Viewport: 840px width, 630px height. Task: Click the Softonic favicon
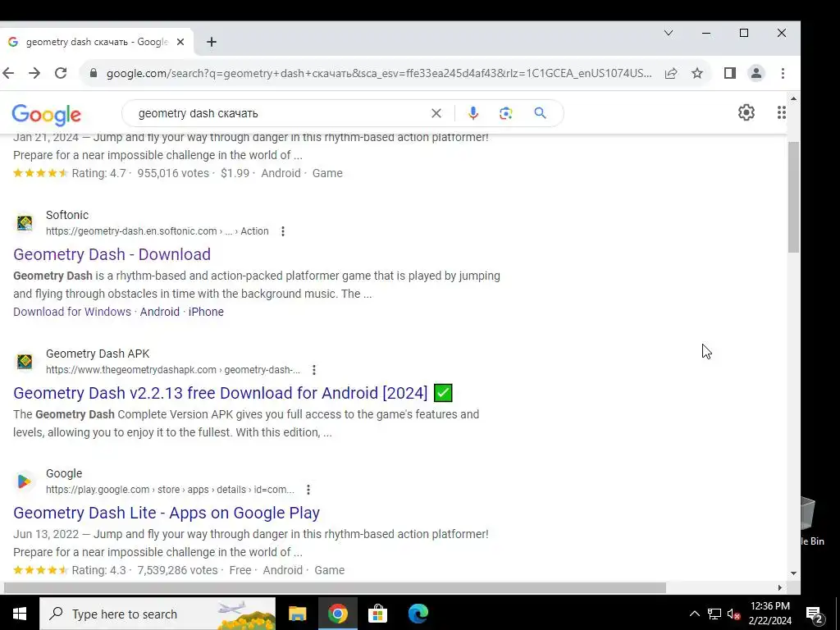[25, 223]
